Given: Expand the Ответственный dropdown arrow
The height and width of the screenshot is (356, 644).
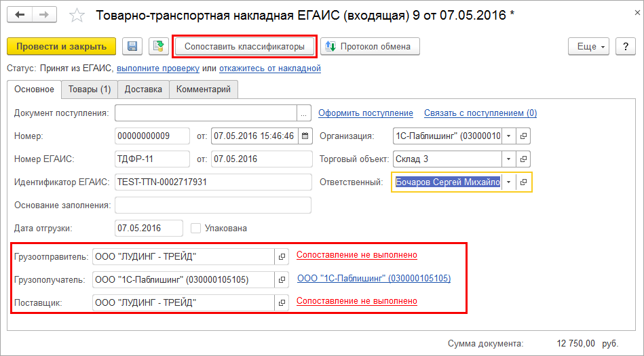Looking at the screenshot, I should [x=508, y=182].
